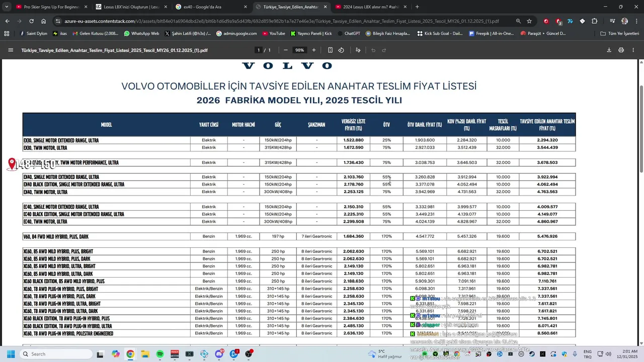The height and width of the screenshot is (362, 644).
Task: Zoom out the PDF with minus button
Action: click(286, 50)
